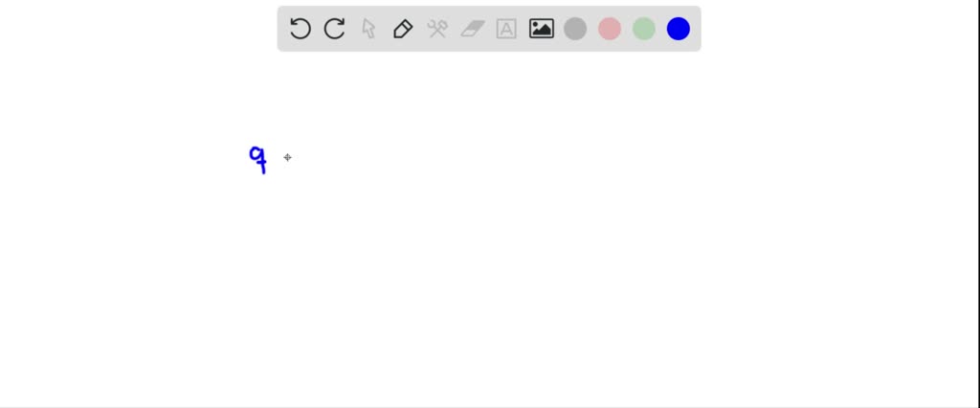This screenshot has height=408, width=980.
Task: Click the handwritten blue 9 on canvas
Action: pos(258,160)
